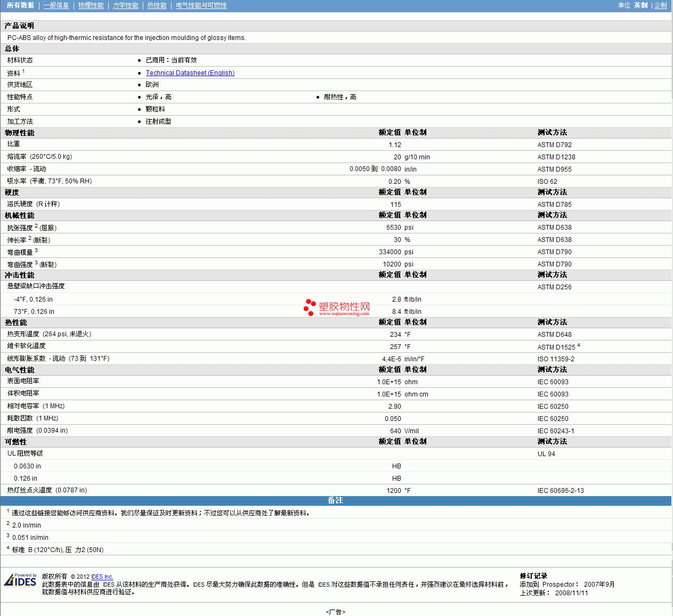Image resolution: width=673 pixels, height=616 pixels.
Task: Open Technical Datasheet (English) link
Action: pos(190,73)
